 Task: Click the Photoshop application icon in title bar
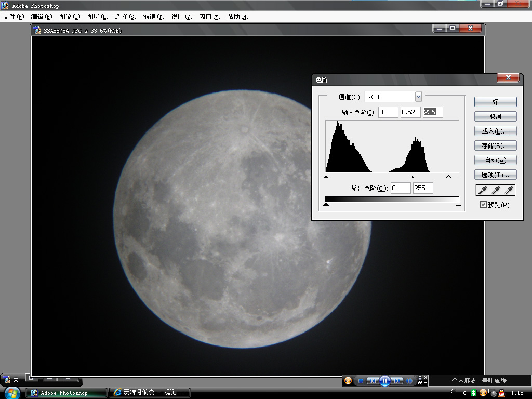(x=5, y=5)
